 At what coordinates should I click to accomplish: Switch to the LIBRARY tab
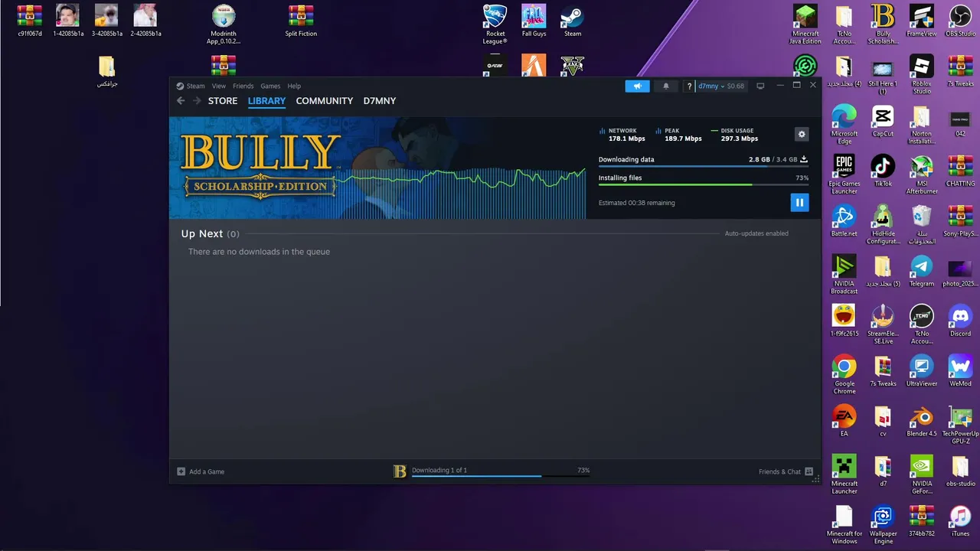point(266,101)
